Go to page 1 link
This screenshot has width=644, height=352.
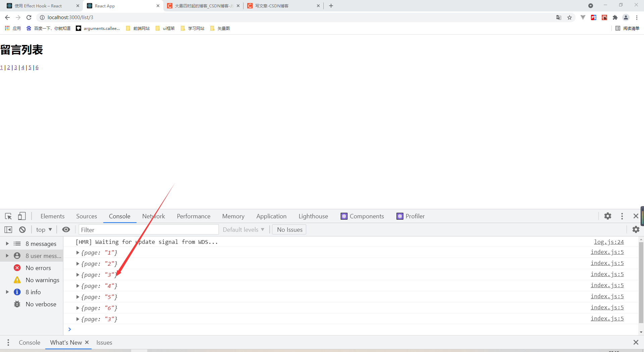pos(2,68)
